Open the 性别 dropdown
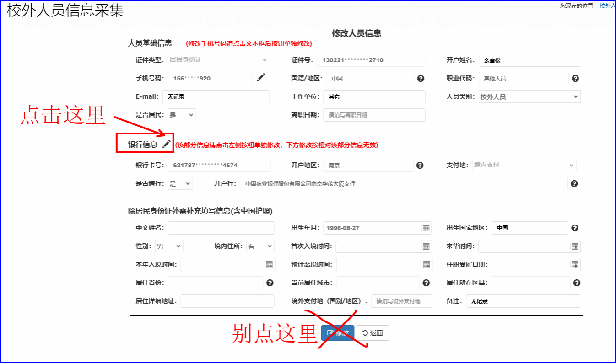Screen dimensions: 616x364 click(169, 246)
